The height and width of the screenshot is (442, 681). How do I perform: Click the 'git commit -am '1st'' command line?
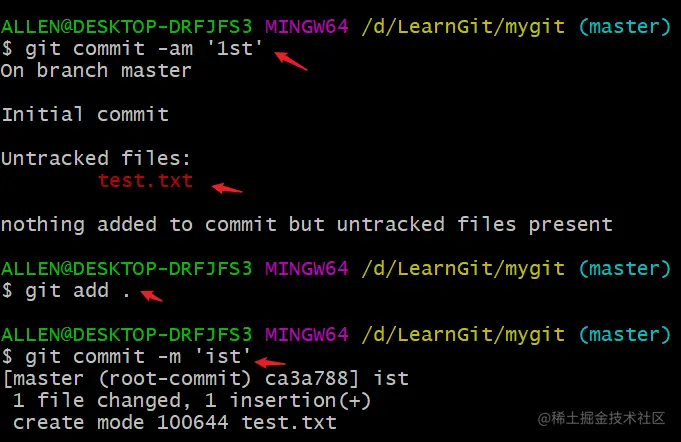[x=132, y=48]
